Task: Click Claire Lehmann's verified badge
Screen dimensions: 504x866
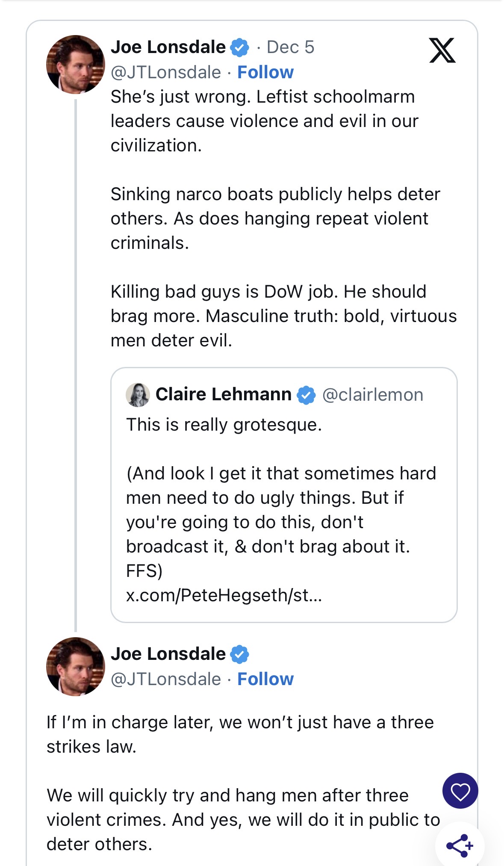Action: [x=306, y=395]
